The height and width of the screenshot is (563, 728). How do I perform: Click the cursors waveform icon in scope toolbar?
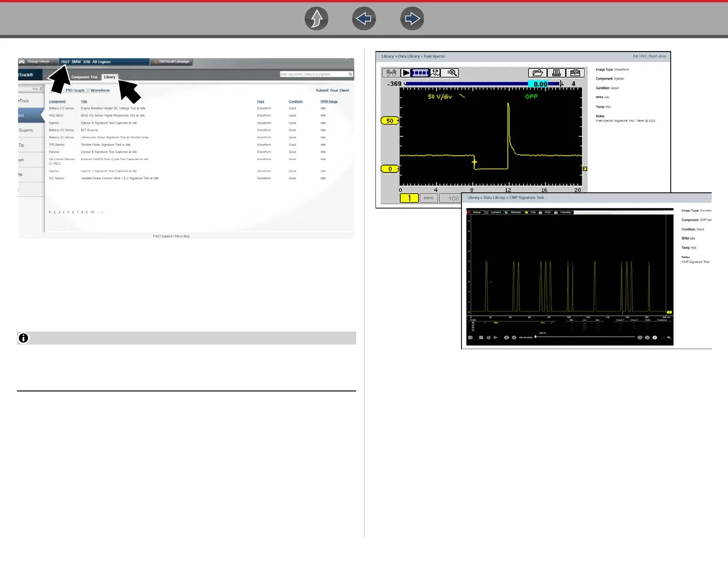tap(435, 73)
